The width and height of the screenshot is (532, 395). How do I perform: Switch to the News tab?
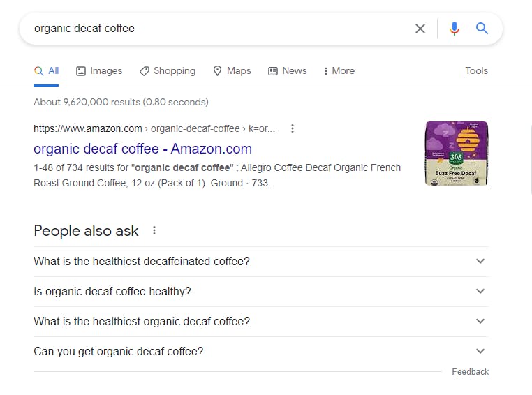click(288, 71)
